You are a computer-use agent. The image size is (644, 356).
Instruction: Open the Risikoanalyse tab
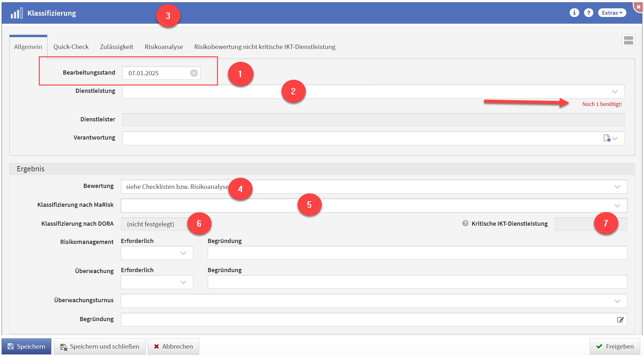click(163, 47)
